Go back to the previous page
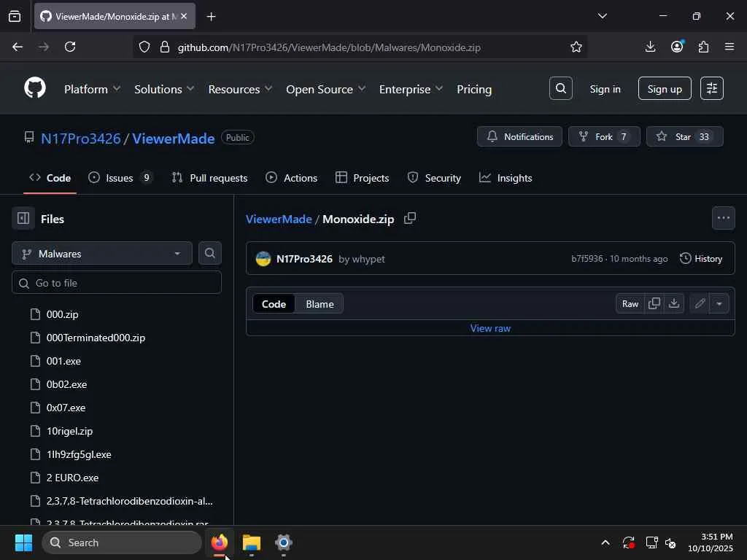 click(x=18, y=47)
